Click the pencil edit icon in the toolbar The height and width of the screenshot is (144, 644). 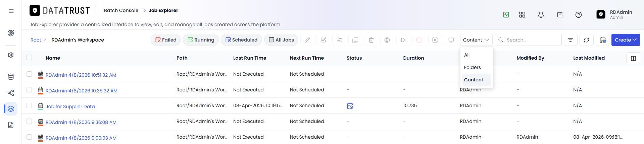click(307, 40)
